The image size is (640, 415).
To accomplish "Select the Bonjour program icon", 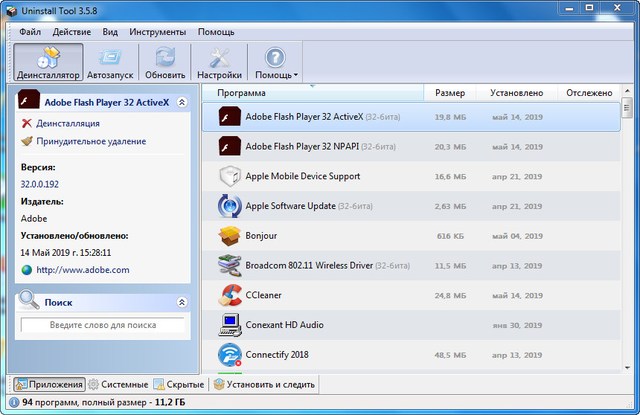I will 230,236.
